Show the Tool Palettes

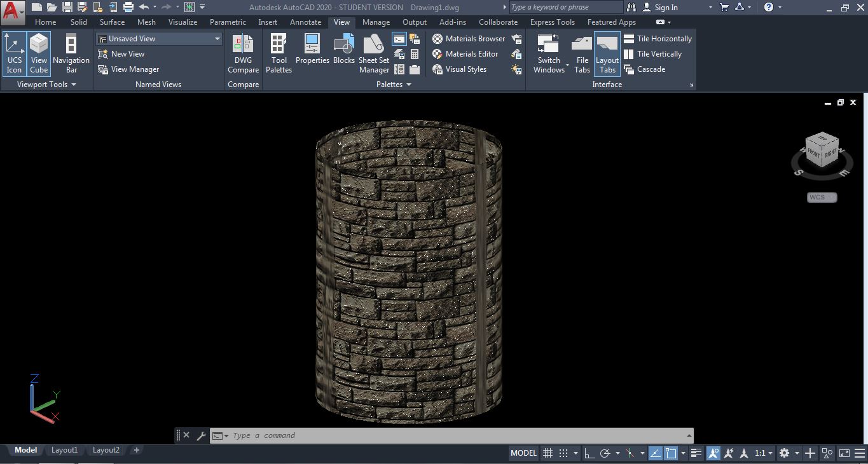point(279,53)
